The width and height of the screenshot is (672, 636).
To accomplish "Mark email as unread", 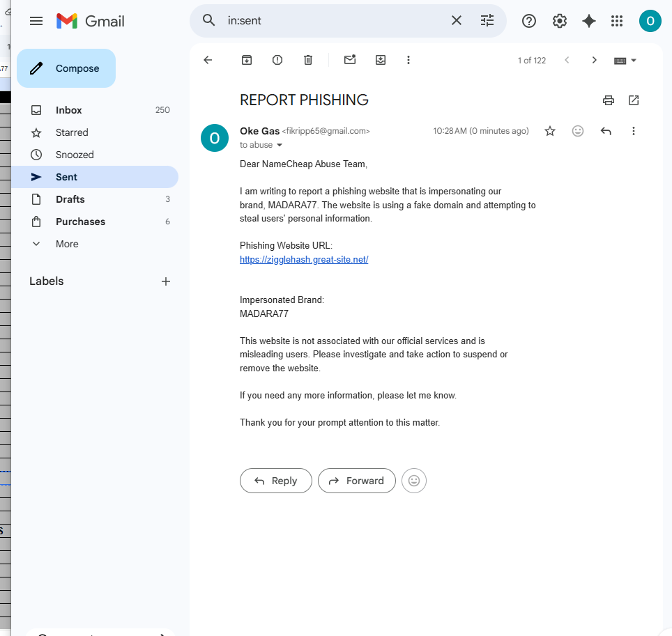I will pyautogui.click(x=350, y=60).
